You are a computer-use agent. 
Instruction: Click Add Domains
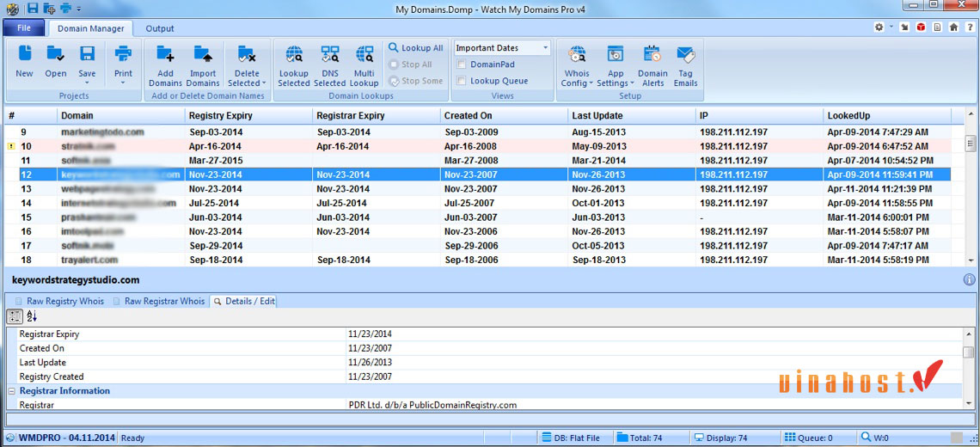166,65
